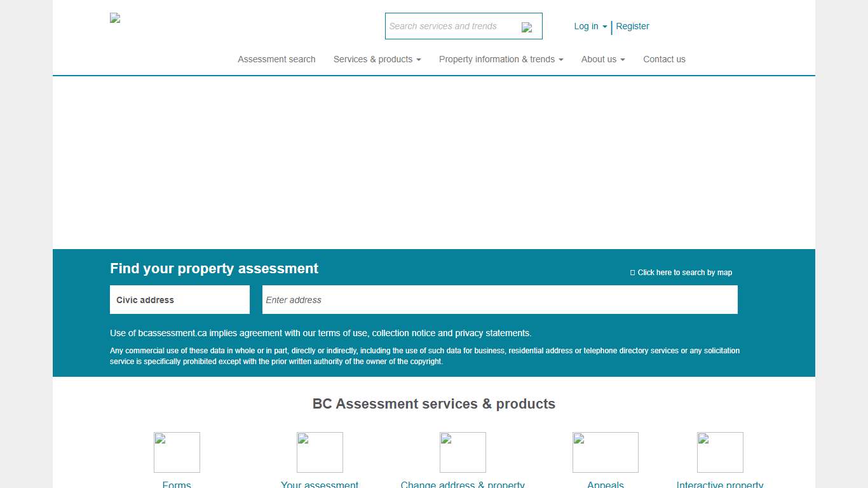
Task: Click the Enter address input field
Action: (500, 299)
